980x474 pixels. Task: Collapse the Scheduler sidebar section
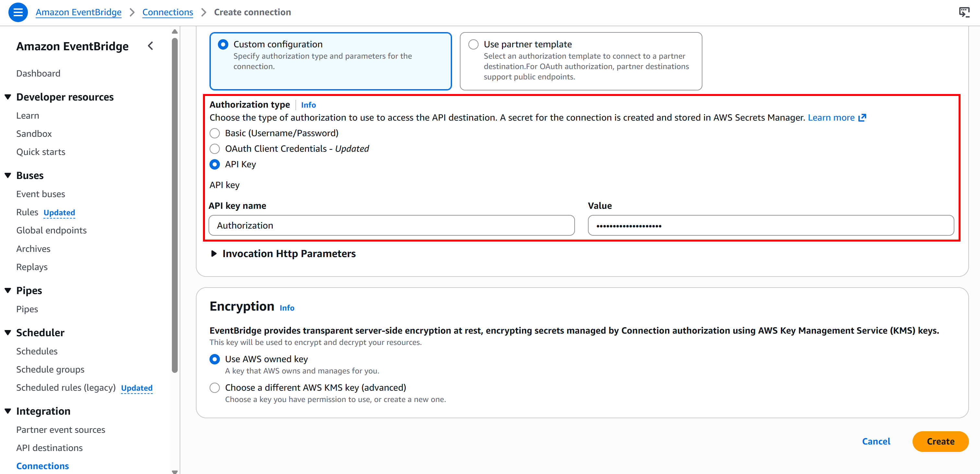[7, 332]
